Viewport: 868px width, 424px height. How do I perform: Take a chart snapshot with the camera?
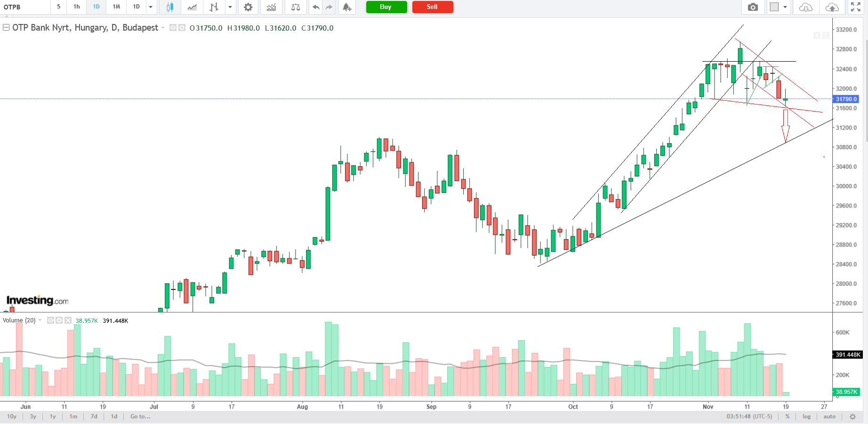(753, 7)
